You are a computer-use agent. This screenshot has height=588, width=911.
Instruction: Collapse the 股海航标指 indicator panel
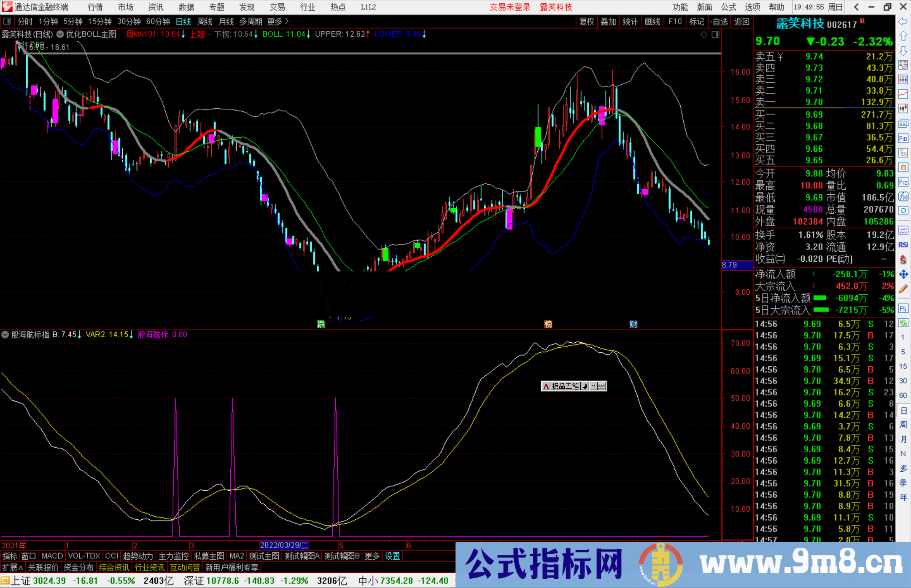pos(5,335)
